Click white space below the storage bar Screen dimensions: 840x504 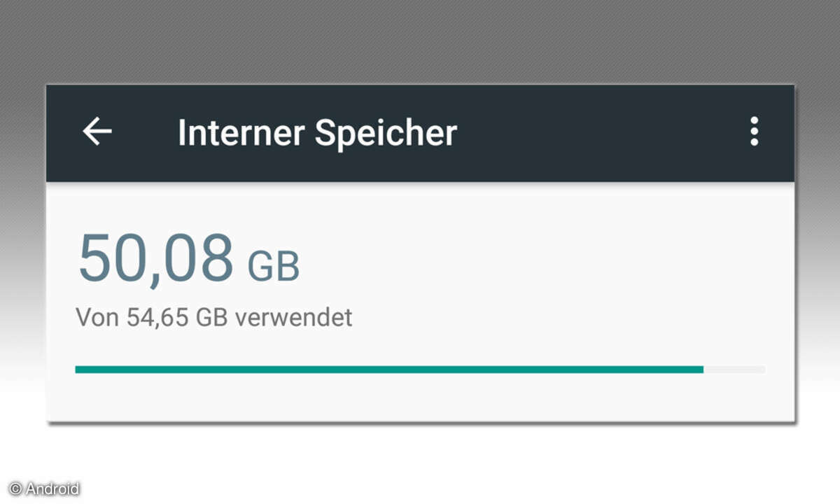(420, 400)
